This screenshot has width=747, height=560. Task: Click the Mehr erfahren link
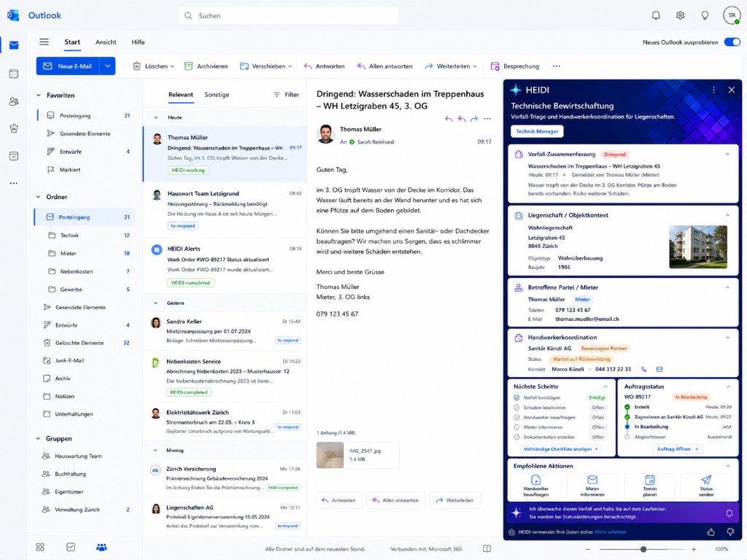(x=611, y=532)
